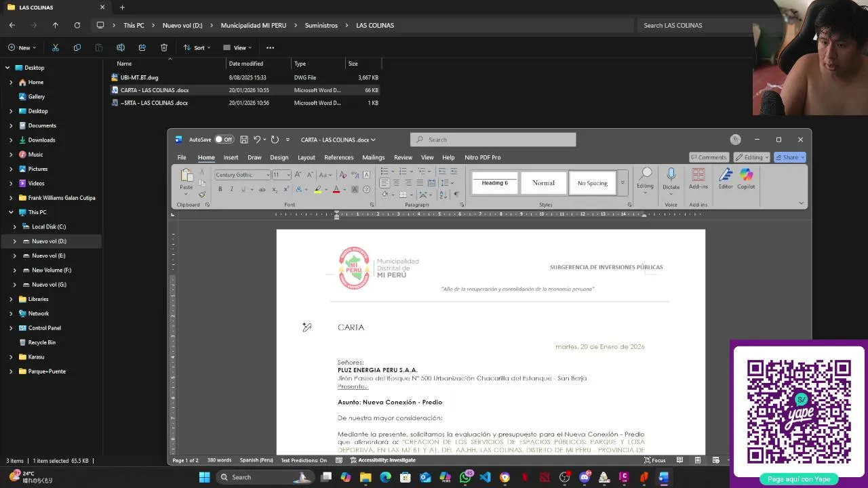Apply the Normal style
868x488 pixels.
pyautogui.click(x=543, y=183)
